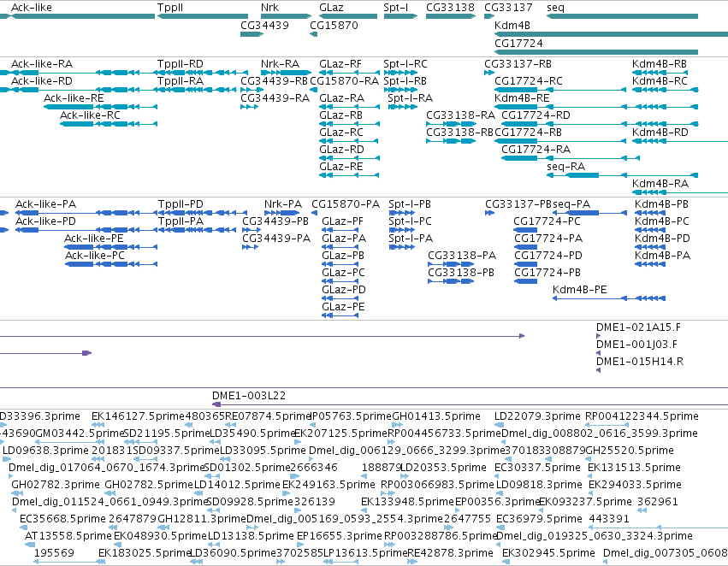The width and height of the screenshot is (728, 566).
Task: Select the Ack-like-RD transcript label
Action: [x=42, y=81]
